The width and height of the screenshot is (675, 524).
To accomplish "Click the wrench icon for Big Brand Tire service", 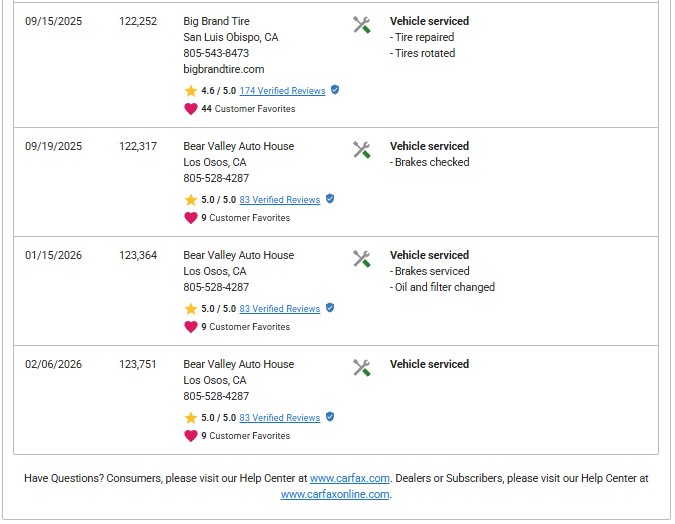I will (x=362, y=25).
